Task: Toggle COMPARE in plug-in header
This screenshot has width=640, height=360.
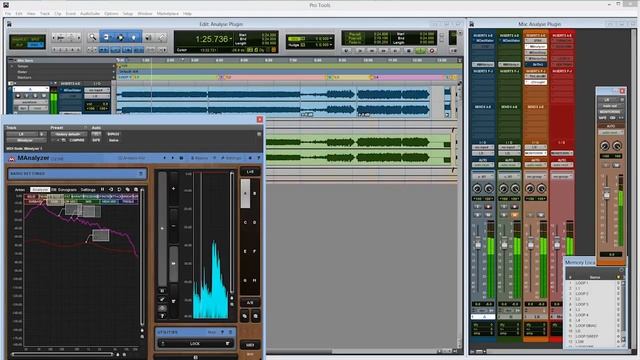Action: 77,140
